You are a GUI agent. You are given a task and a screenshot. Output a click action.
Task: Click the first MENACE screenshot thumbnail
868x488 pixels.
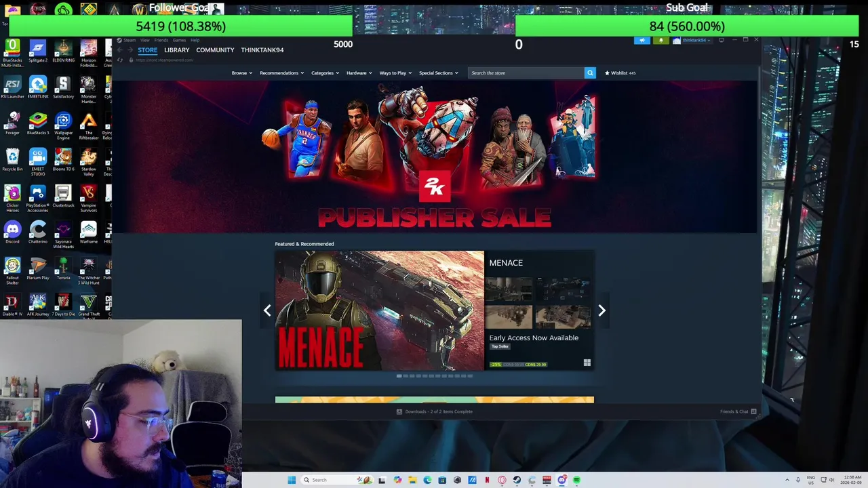[x=509, y=289]
